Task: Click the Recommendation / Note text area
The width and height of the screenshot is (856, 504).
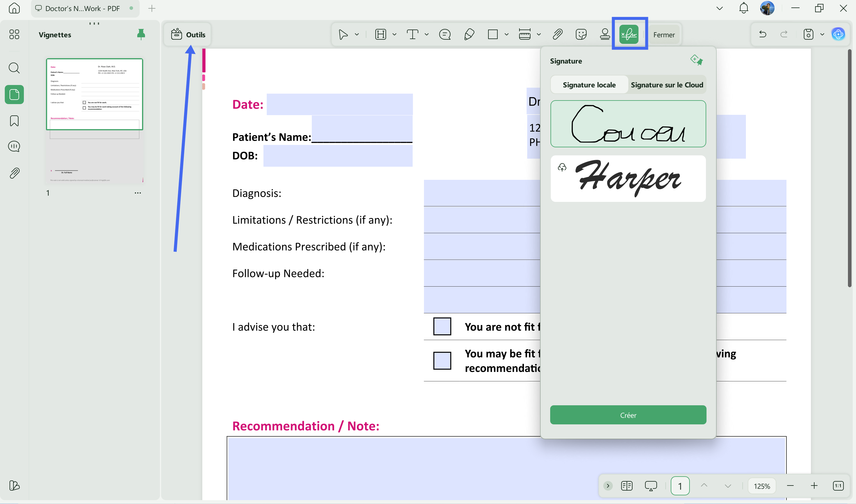Action: coord(506,469)
